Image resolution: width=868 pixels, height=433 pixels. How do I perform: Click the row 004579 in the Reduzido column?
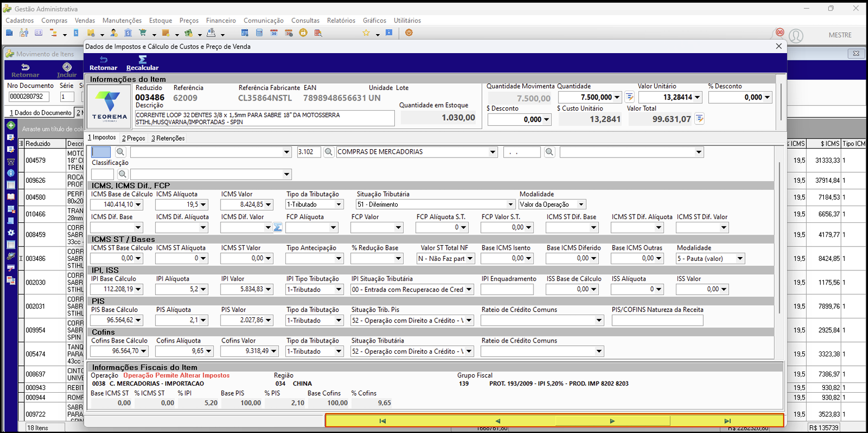tap(45, 160)
